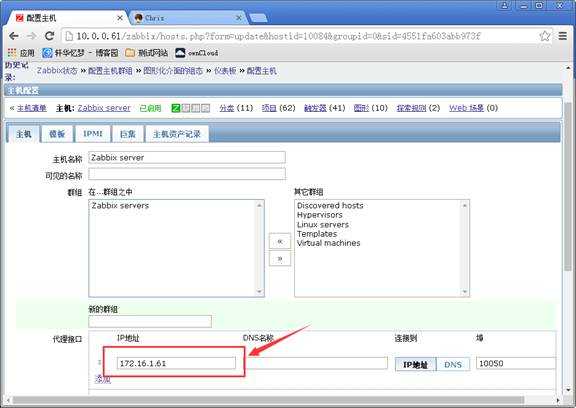Image resolution: width=576 pixels, height=408 pixels.
Task: Click the empty DNS名称 input field
Action: (x=316, y=363)
